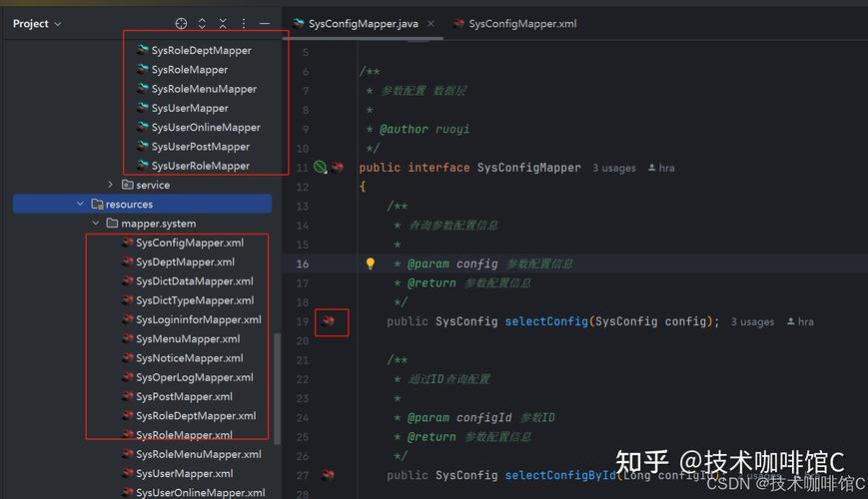The height and width of the screenshot is (499, 868).
Task: Select the resources folder row
Action: (x=142, y=204)
